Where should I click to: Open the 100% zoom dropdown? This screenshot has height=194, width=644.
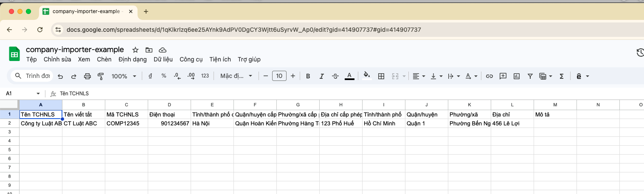pos(124,76)
